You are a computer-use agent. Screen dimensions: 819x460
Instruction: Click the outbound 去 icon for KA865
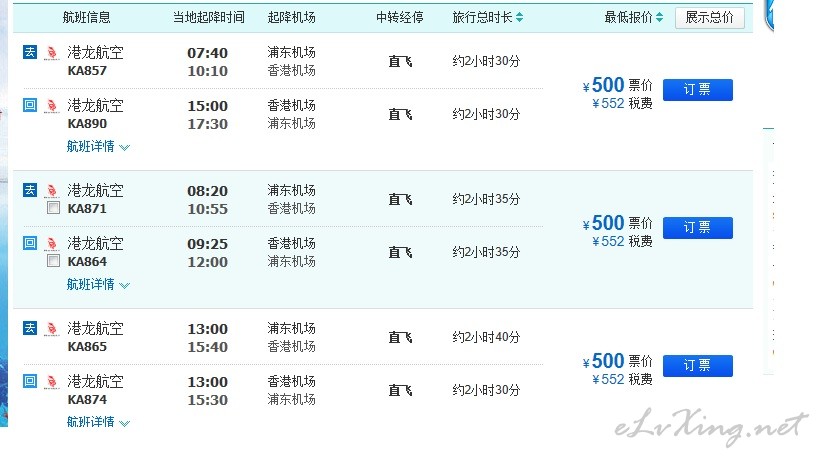[x=30, y=328]
